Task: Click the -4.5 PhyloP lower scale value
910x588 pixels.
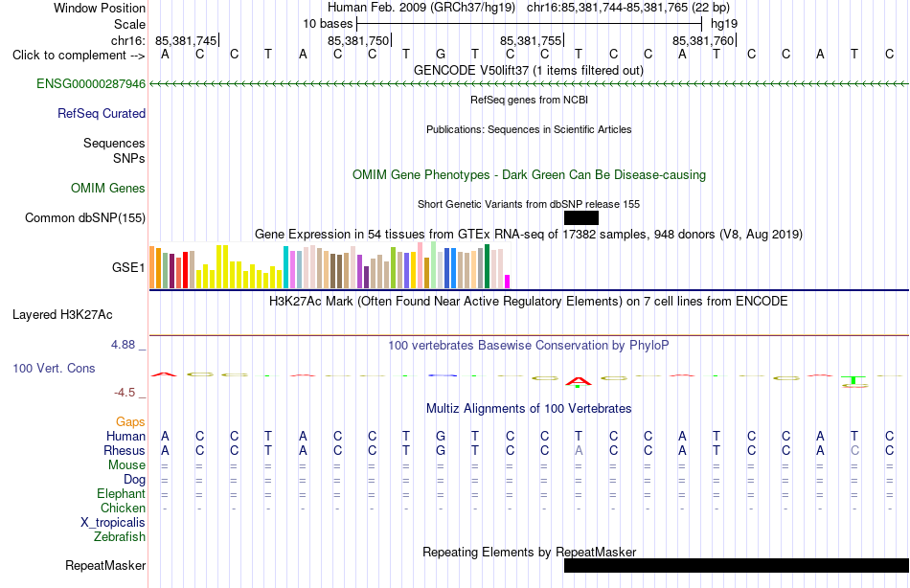Action: coord(125,393)
